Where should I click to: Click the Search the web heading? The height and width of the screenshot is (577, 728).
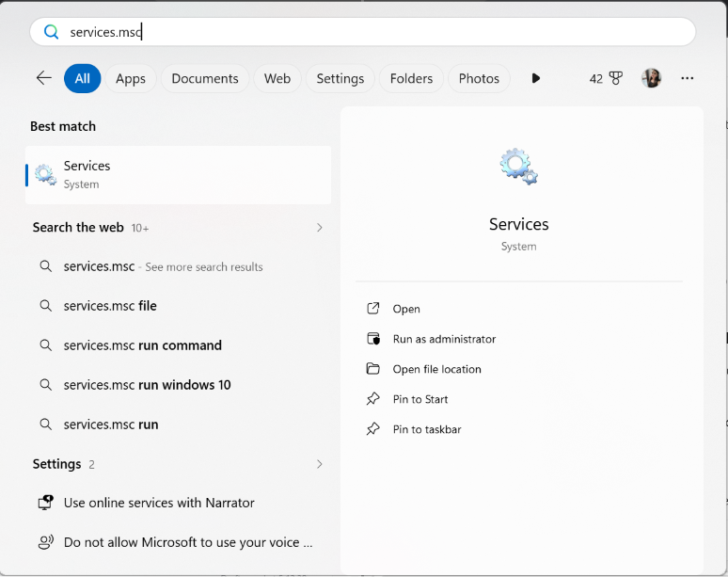pos(78,228)
